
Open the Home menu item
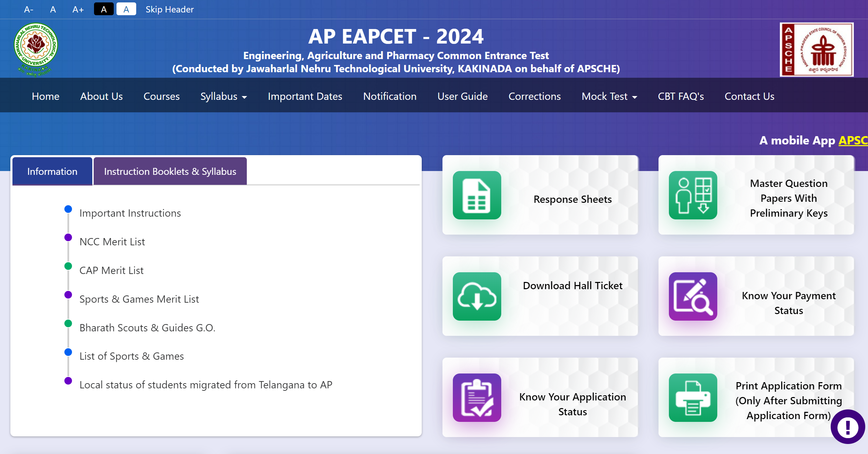pyautogui.click(x=46, y=96)
